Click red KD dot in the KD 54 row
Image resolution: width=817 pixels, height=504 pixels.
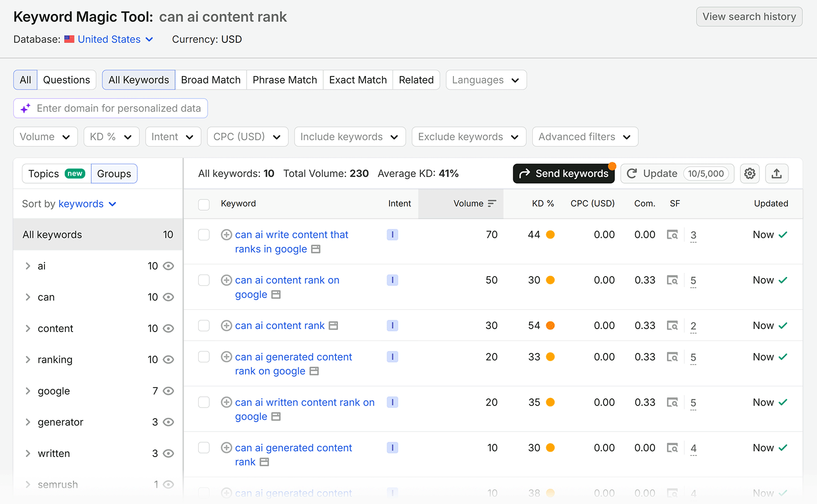coord(550,325)
